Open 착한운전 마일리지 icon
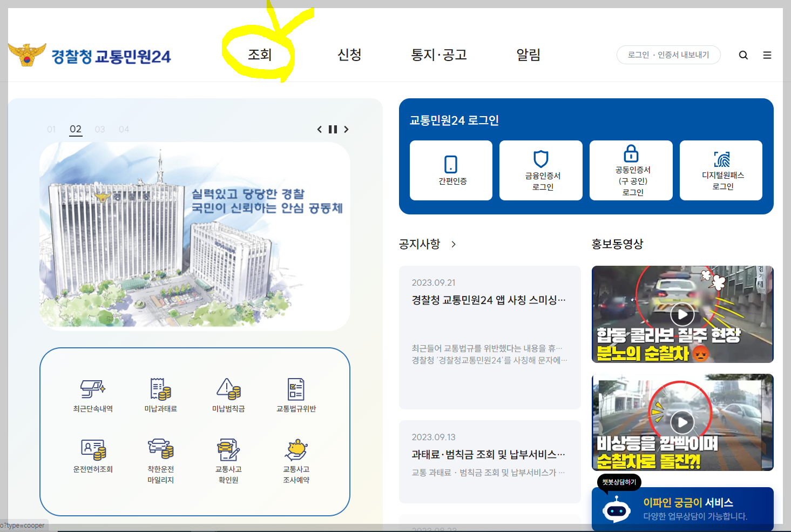This screenshot has width=791, height=532. tap(161, 461)
